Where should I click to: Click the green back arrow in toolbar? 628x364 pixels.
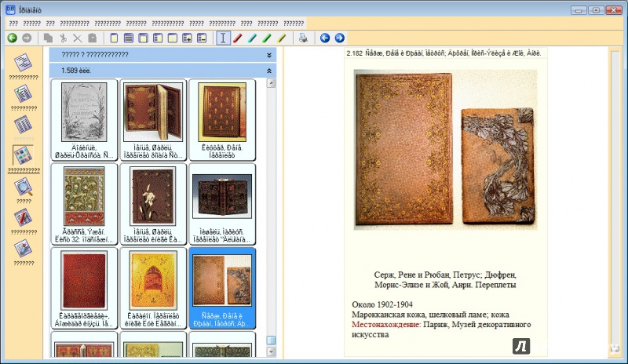pyautogui.click(x=12, y=38)
